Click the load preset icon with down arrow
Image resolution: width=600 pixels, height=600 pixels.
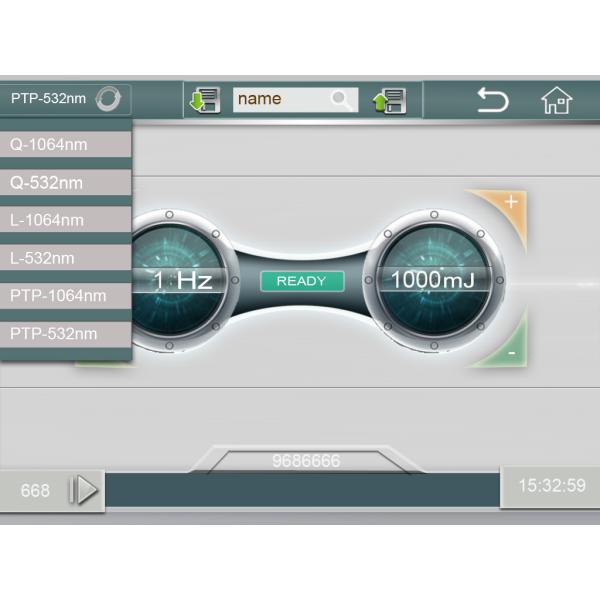coord(205,100)
